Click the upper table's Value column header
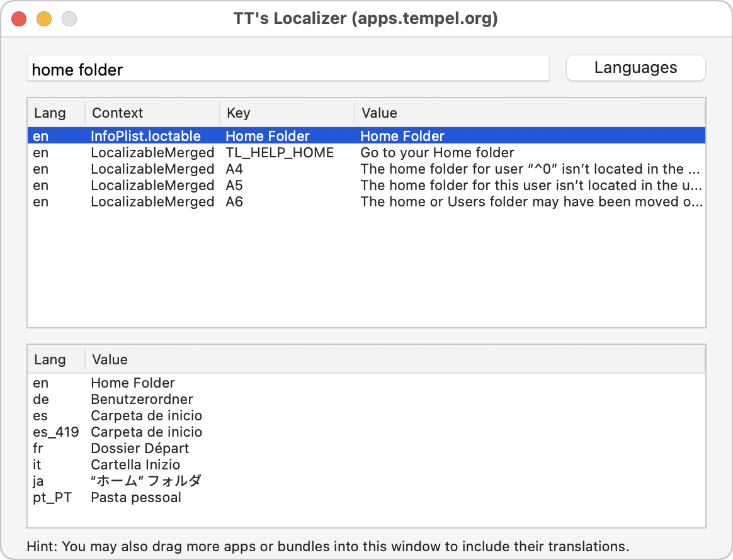Image resolution: width=733 pixels, height=560 pixels. pyautogui.click(x=529, y=113)
